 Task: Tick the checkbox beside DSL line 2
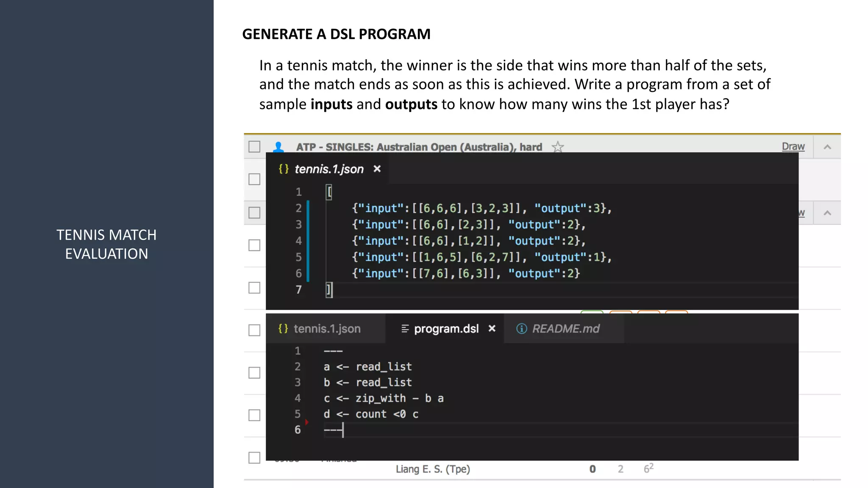click(x=254, y=373)
